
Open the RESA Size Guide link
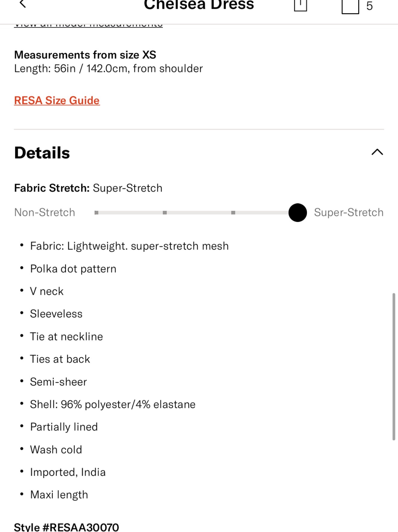click(57, 101)
